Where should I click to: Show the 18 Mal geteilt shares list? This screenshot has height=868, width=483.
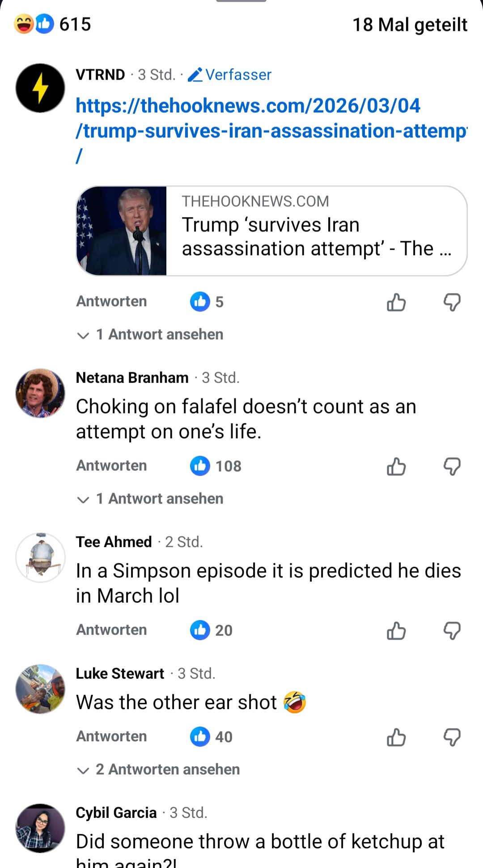(x=410, y=25)
